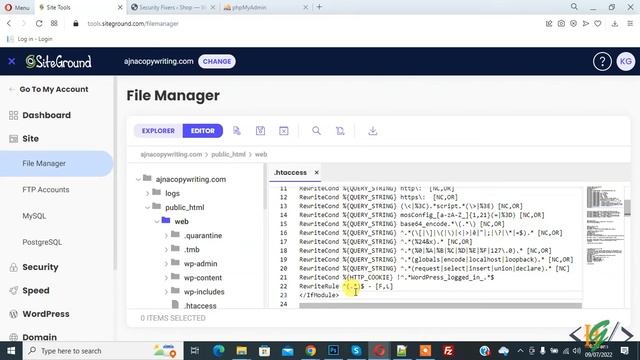Close the .htaccess editor tab
This screenshot has width=640, height=360.
tap(316, 173)
